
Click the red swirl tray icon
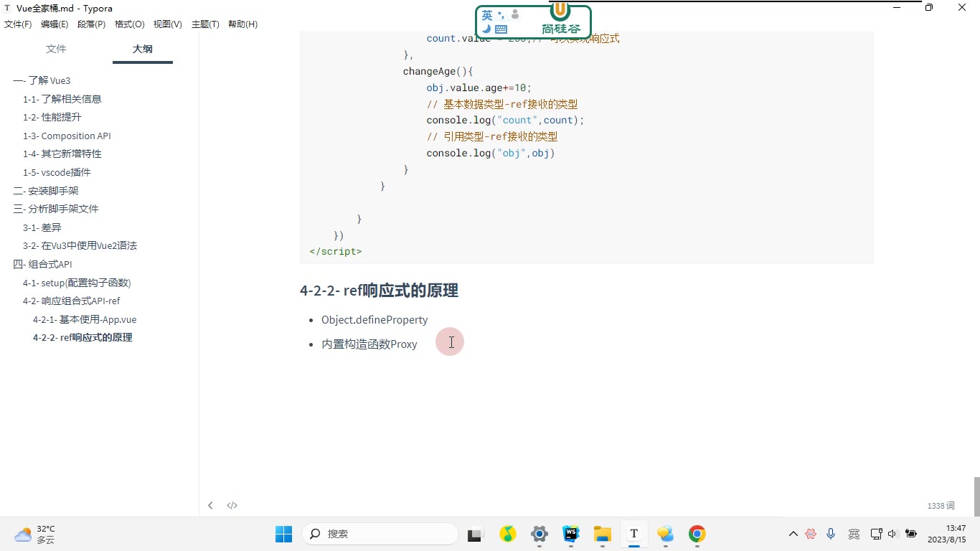(811, 534)
